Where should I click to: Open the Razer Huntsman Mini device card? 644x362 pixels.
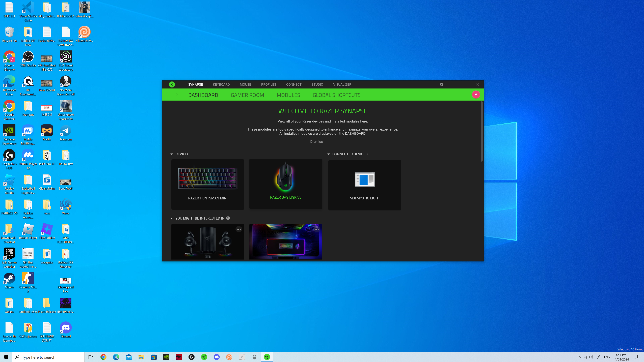coord(207,184)
